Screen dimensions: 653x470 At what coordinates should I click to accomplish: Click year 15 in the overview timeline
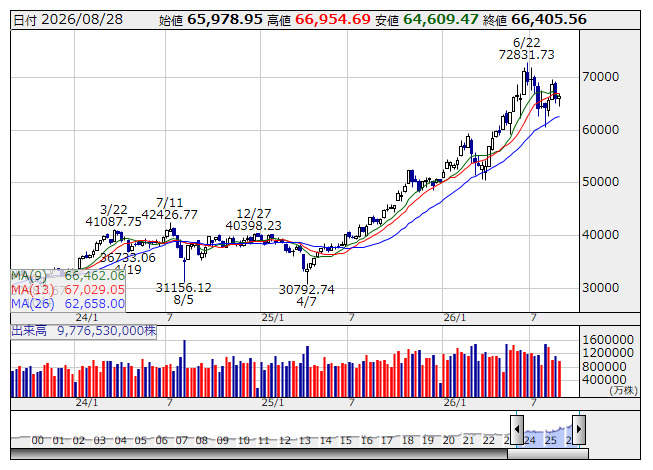(x=346, y=441)
